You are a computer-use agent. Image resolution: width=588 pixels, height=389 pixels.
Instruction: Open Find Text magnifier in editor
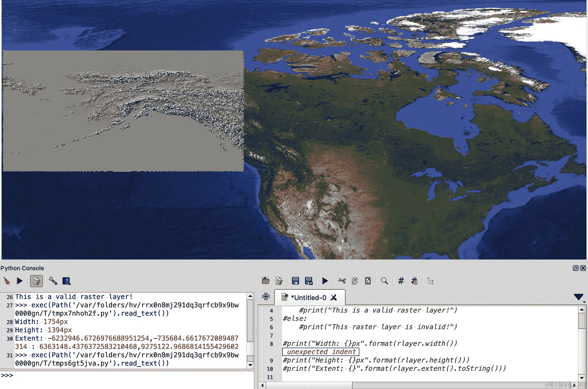tap(384, 281)
